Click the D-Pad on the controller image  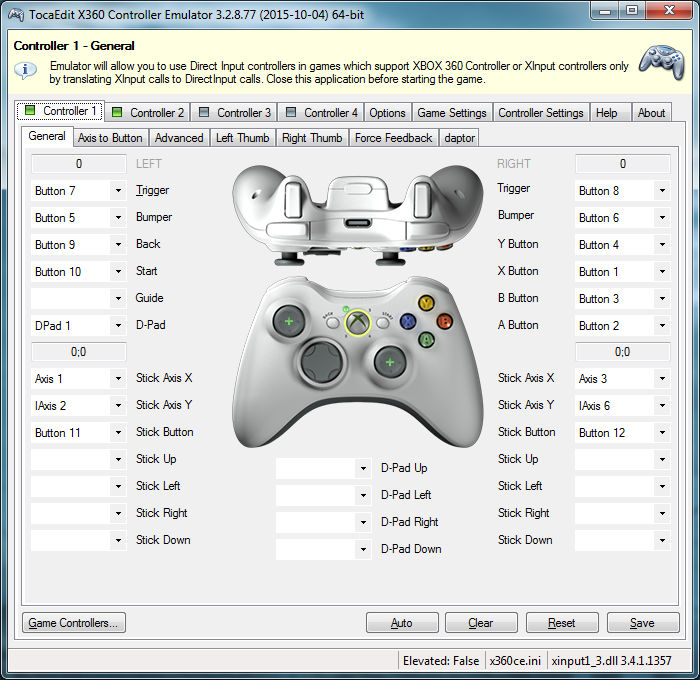point(321,362)
